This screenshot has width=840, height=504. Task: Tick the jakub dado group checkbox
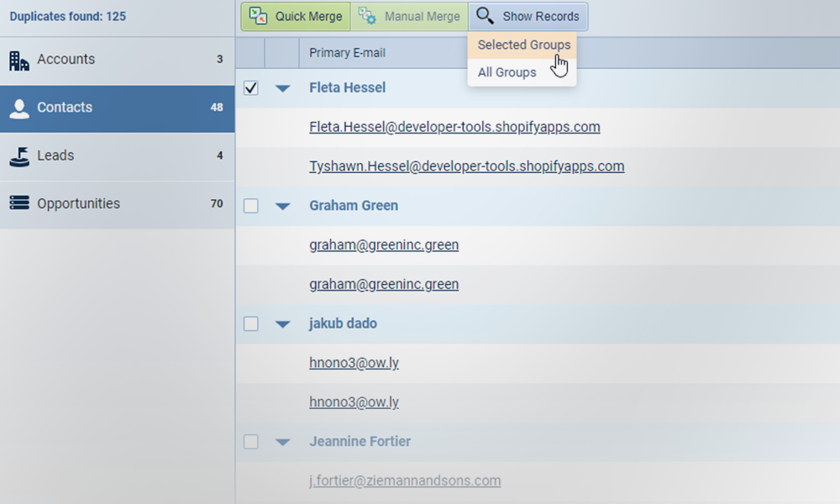[x=250, y=324]
